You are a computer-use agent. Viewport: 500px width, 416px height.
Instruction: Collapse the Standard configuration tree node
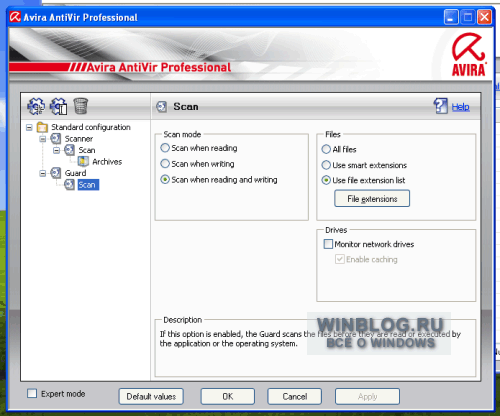(x=29, y=127)
